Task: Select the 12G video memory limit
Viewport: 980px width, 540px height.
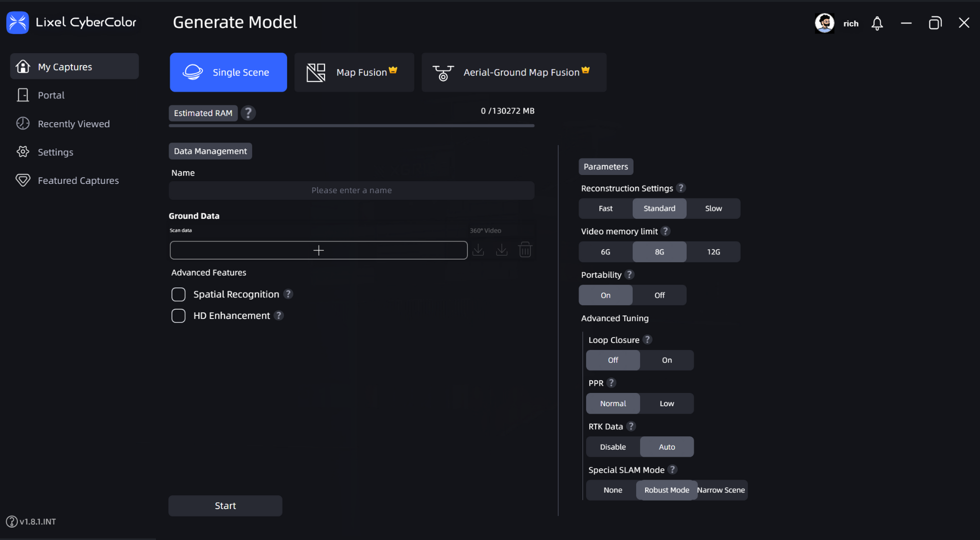Action: point(713,252)
